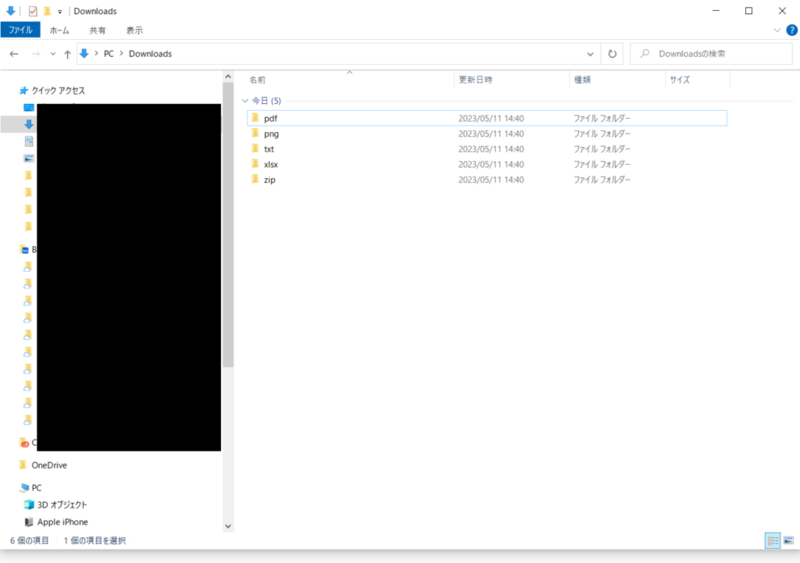The height and width of the screenshot is (563, 800).
Task: Sort by the 種類 column header
Action: tap(582, 80)
